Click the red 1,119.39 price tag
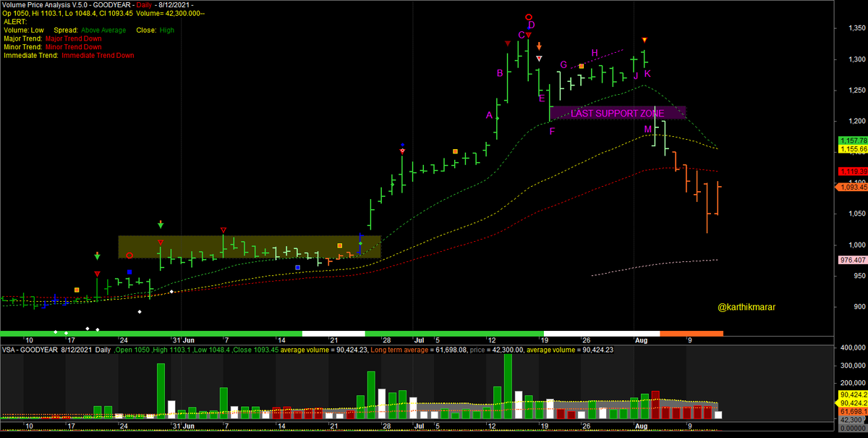This screenshot has width=868, height=438. pyautogui.click(x=851, y=172)
